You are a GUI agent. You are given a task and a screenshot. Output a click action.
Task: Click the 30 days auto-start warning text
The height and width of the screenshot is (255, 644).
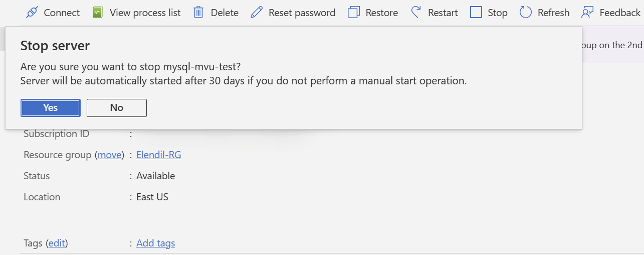tap(244, 81)
